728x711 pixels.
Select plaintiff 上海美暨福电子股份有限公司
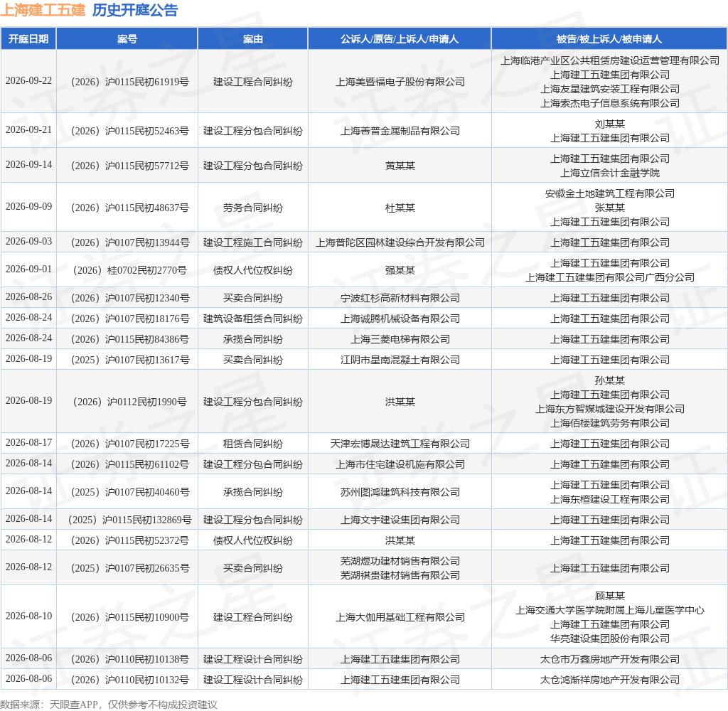[x=400, y=82]
